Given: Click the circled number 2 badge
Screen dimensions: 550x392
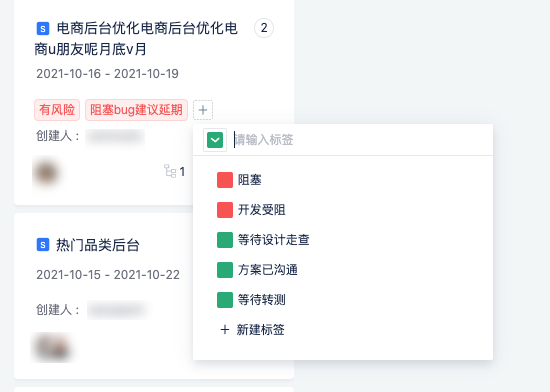Looking at the screenshot, I should 264,28.
